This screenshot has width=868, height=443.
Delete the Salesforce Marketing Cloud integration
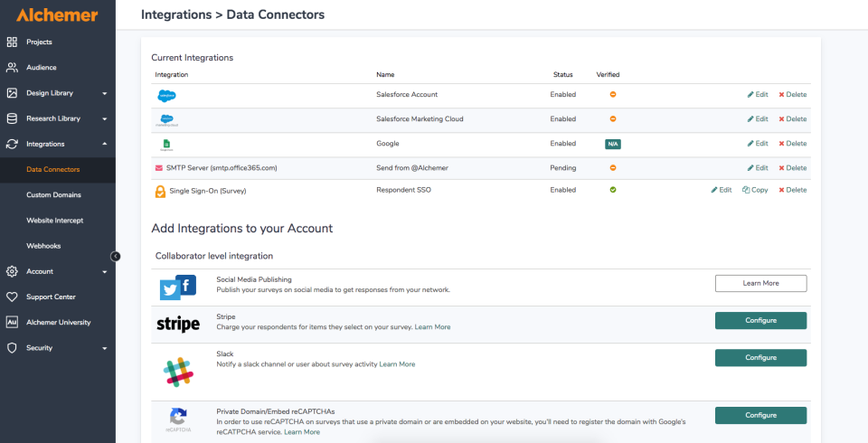point(793,119)
